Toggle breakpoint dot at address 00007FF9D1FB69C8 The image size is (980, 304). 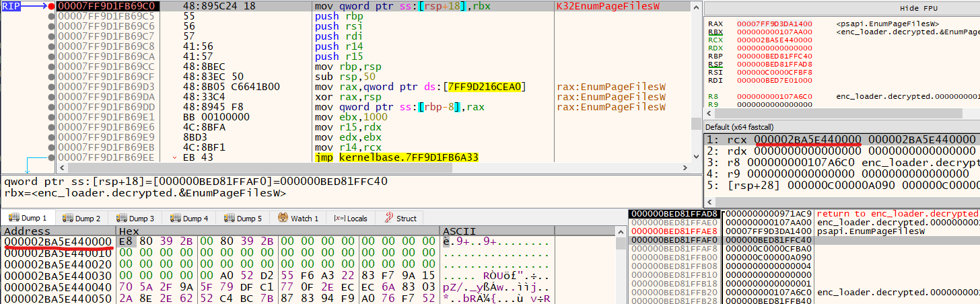point(51,46)
